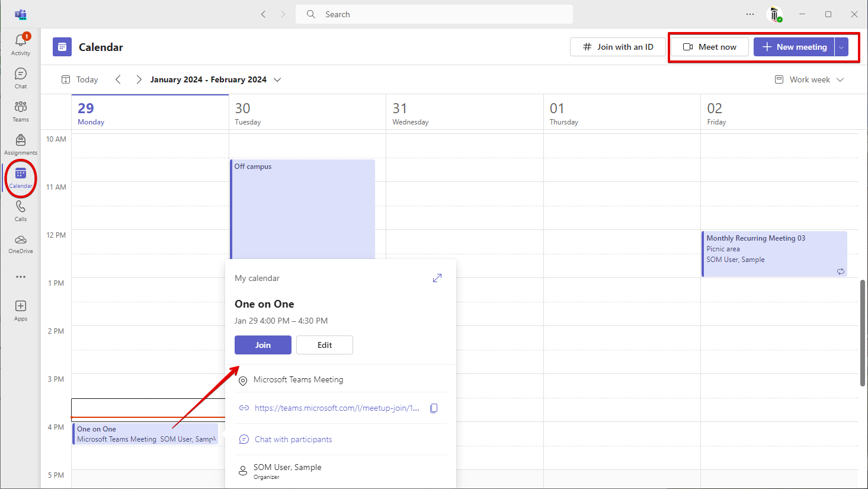The width and height of the screenshot is (868, 489).
Task: Open the Apps store icon
Action: (21, 310)
